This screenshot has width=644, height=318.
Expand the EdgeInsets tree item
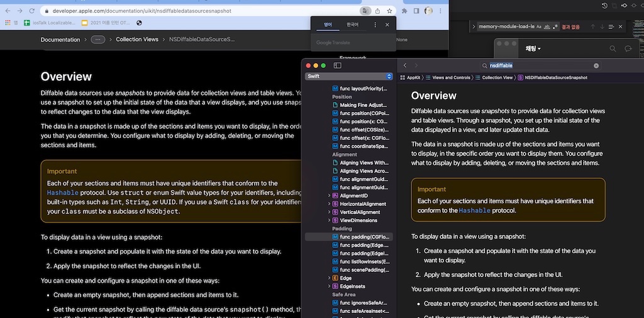329,286
